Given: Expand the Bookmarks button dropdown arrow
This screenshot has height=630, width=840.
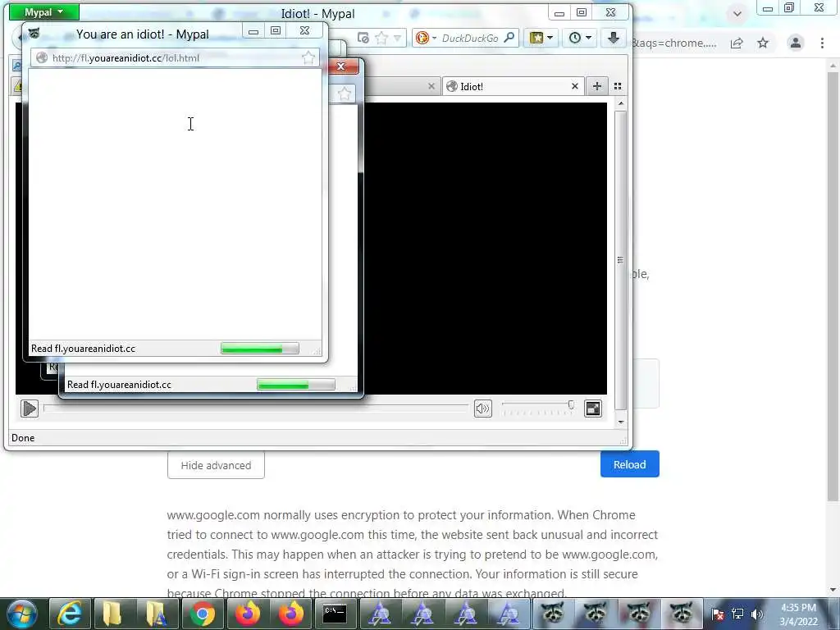Looking at the screenshot, I should pyautogui.click(x=550, y=38).
